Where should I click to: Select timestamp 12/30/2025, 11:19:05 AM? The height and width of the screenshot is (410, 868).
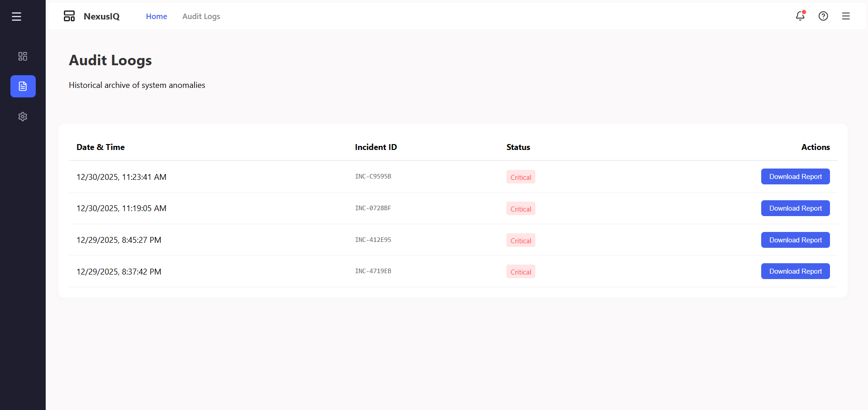(x=121, y=208)
